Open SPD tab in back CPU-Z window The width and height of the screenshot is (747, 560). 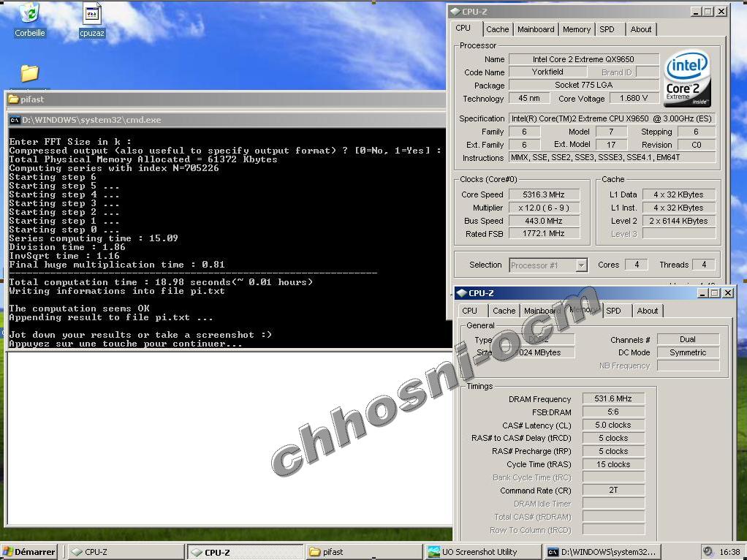pos(607,29)
